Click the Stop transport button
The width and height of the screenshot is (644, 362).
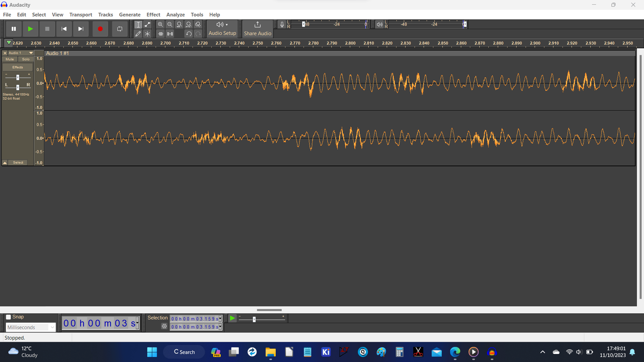(x=47, y=29)
